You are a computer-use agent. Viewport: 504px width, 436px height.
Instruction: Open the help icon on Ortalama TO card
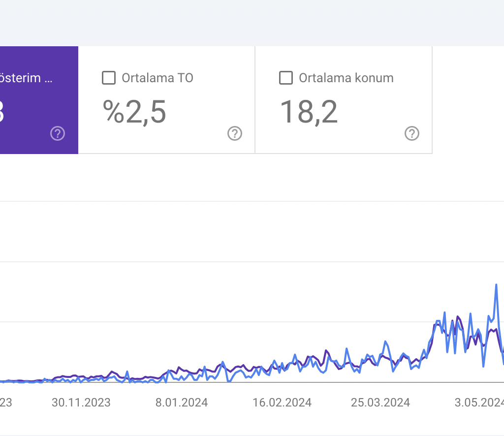235,133
